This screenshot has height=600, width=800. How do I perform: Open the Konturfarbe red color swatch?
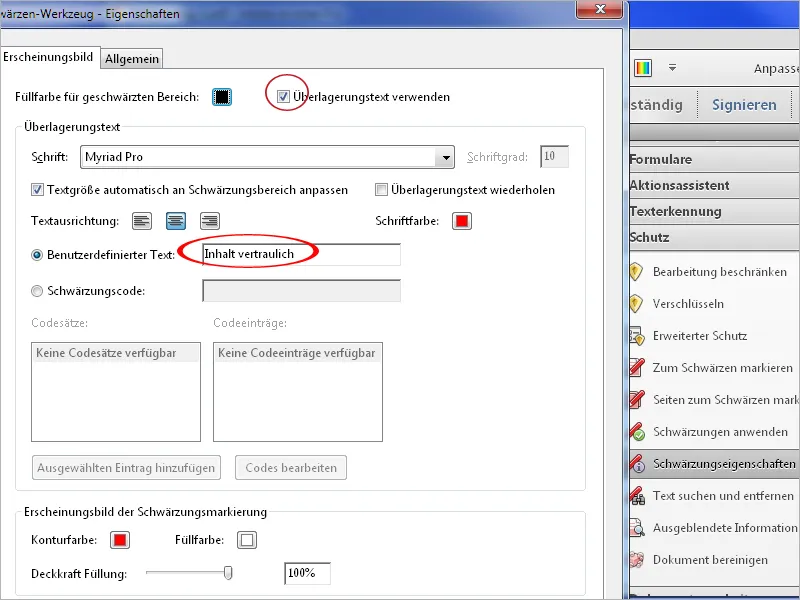120,540
